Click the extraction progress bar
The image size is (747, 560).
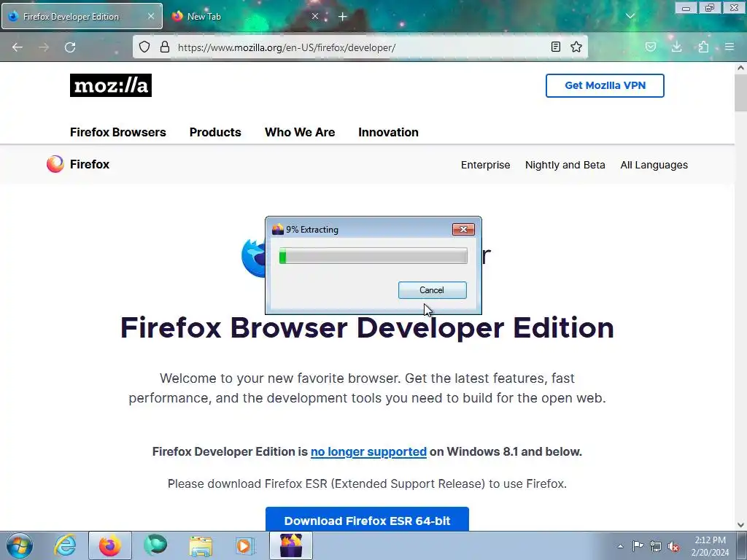pyautogui.click(x=373, y=256)
